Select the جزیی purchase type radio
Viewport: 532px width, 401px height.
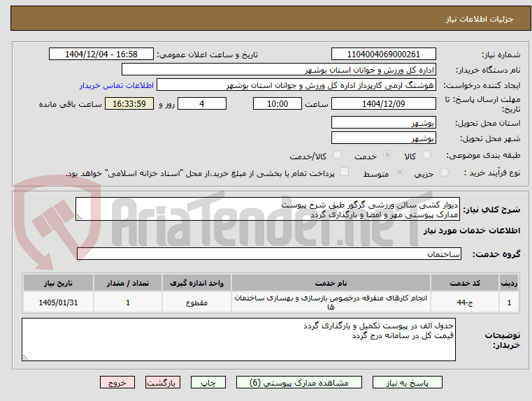click(444, 173)
